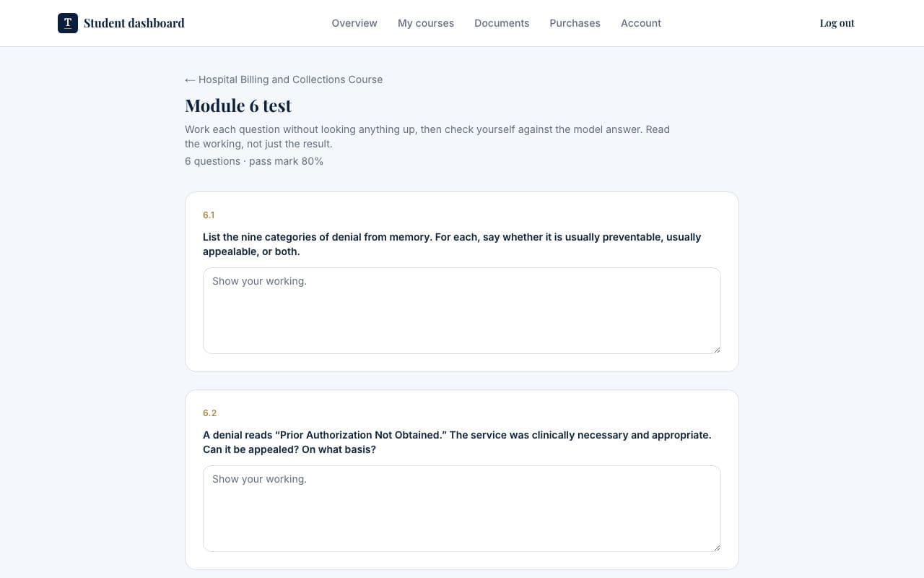Click the back arrow before course name
The height and width of the screenshot is (578, 924).
click(x=190, y=80)
